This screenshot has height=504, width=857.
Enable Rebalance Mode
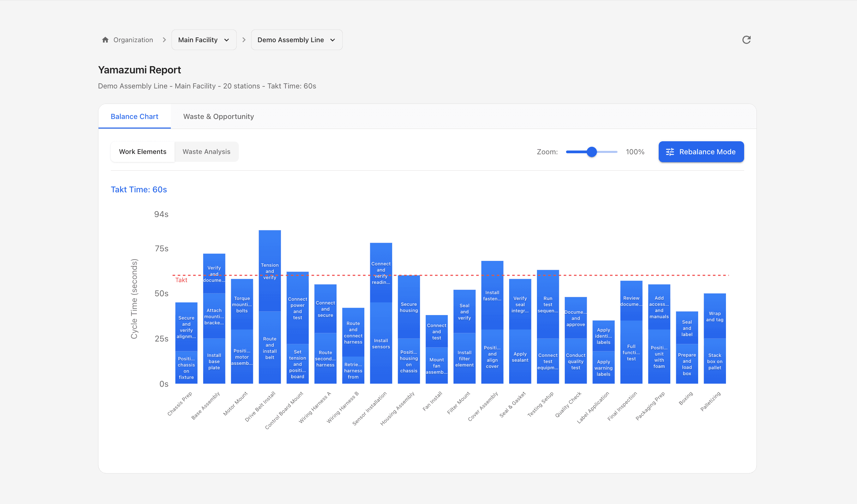pos(701,152)
